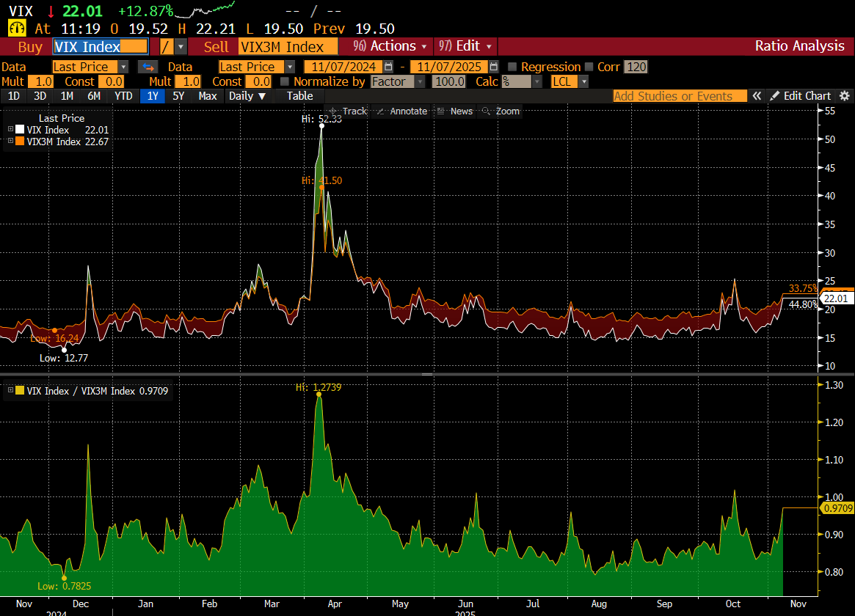Open chart settings gear icon

tap(845, 96)
